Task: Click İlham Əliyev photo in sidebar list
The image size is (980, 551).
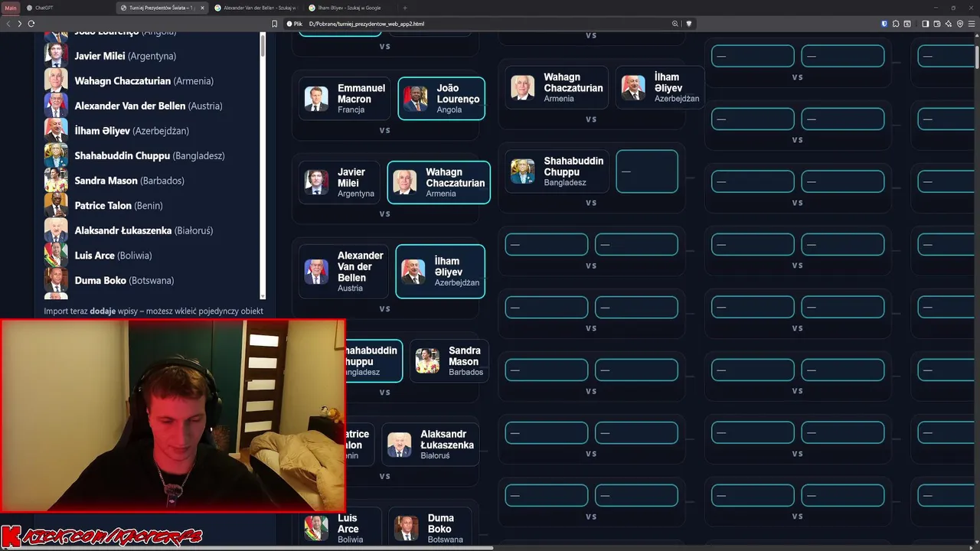Action: tap(56, 130)
